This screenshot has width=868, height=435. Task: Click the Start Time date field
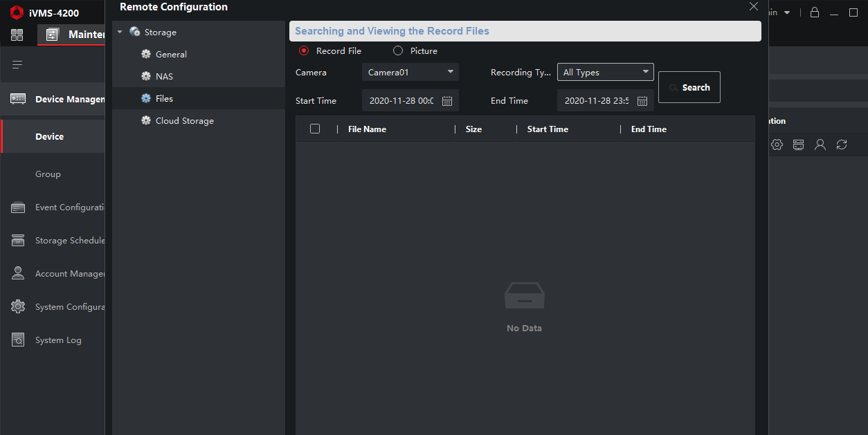pyautogui.click(x=401, y=101)
